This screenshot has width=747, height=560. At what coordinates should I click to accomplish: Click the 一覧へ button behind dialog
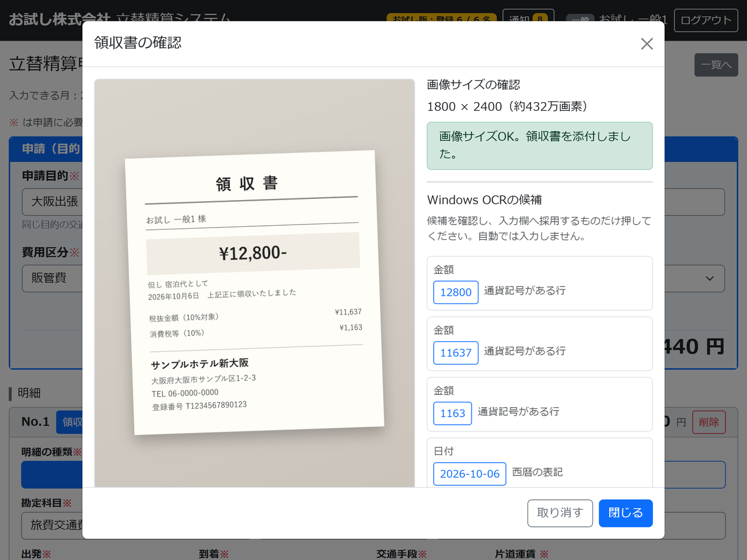click(716, 65)
